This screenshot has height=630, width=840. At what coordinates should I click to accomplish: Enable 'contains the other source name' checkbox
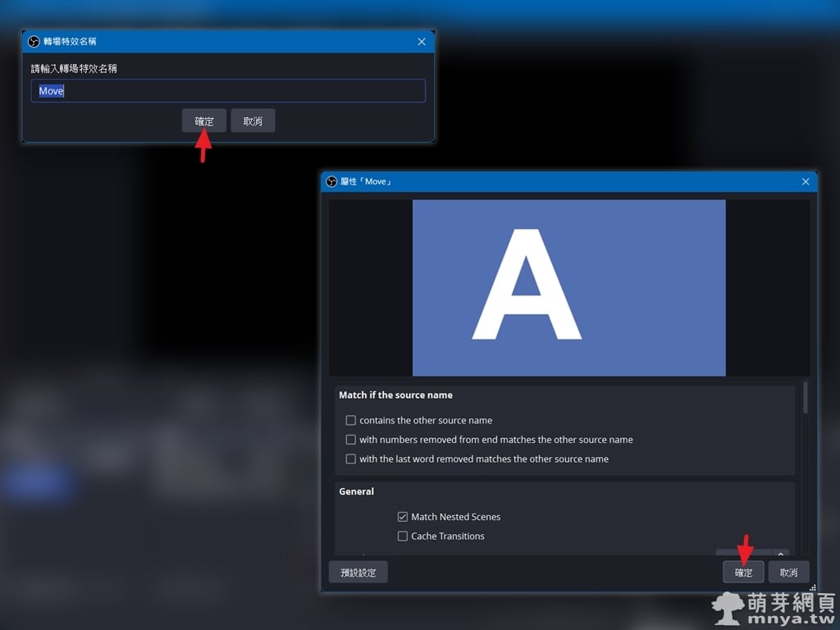click(351, 420)
